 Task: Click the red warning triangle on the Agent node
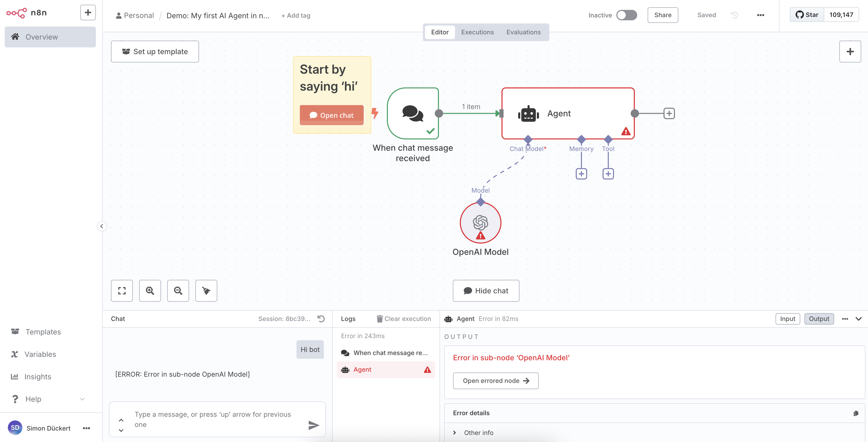[x=626, y=131]
